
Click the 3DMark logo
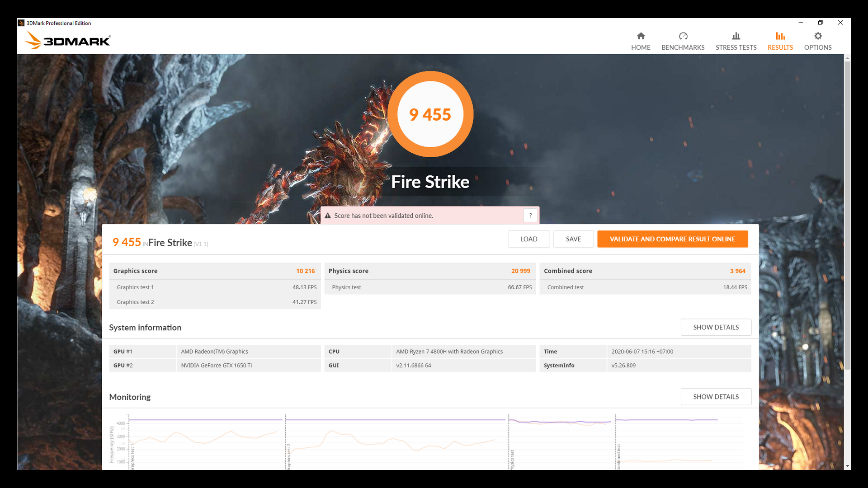[x=67, y=40]
